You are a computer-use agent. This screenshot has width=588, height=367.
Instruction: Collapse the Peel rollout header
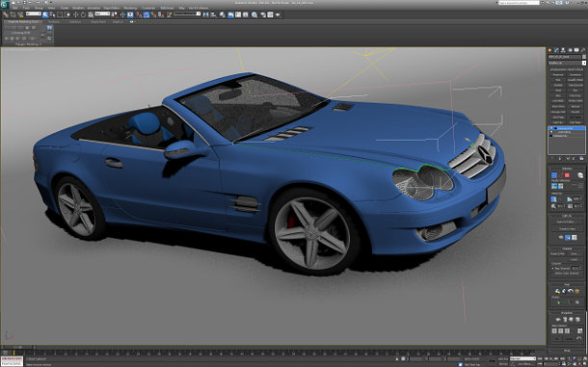pyautogui.click(x=567, y=284)
